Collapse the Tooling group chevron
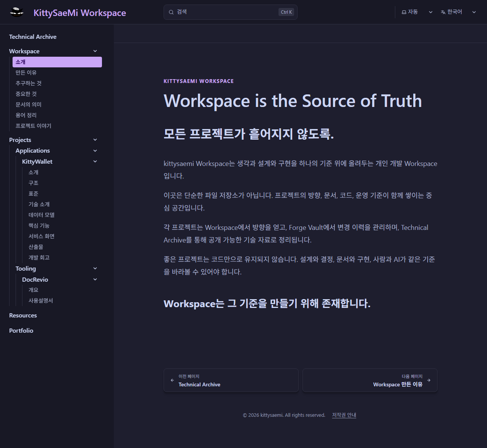 click(95, 268)
